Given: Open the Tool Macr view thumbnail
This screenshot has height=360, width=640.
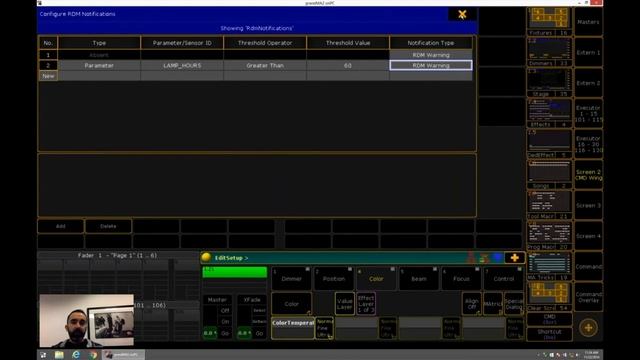Looking at the screenshot, I should 549,205.
